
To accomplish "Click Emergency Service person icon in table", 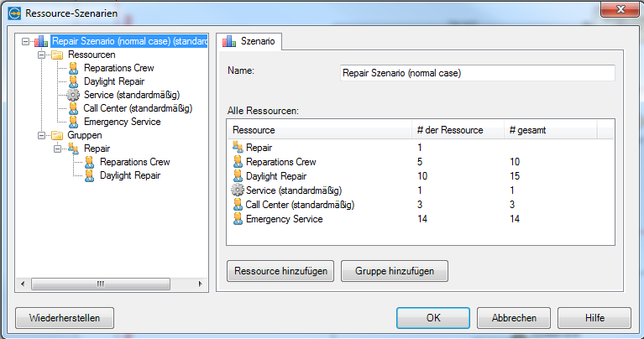I will 238,219.
